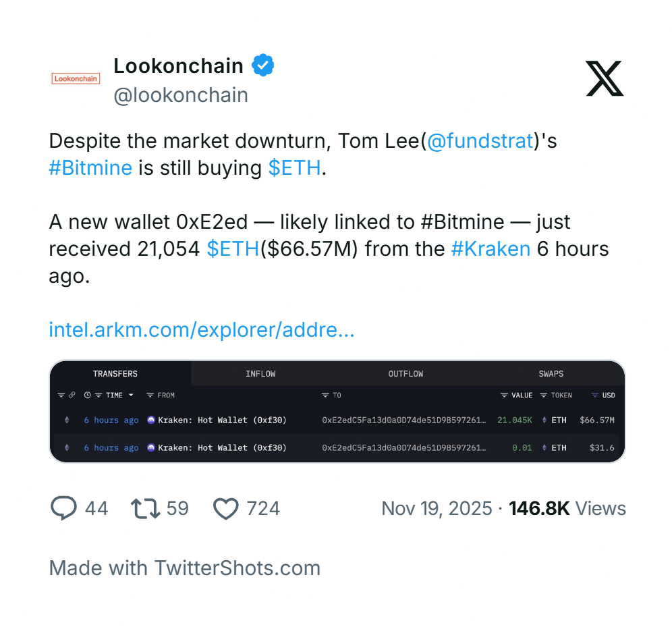
Task: Click the retweet icon next to 59
Action: (x=144, y=508)
